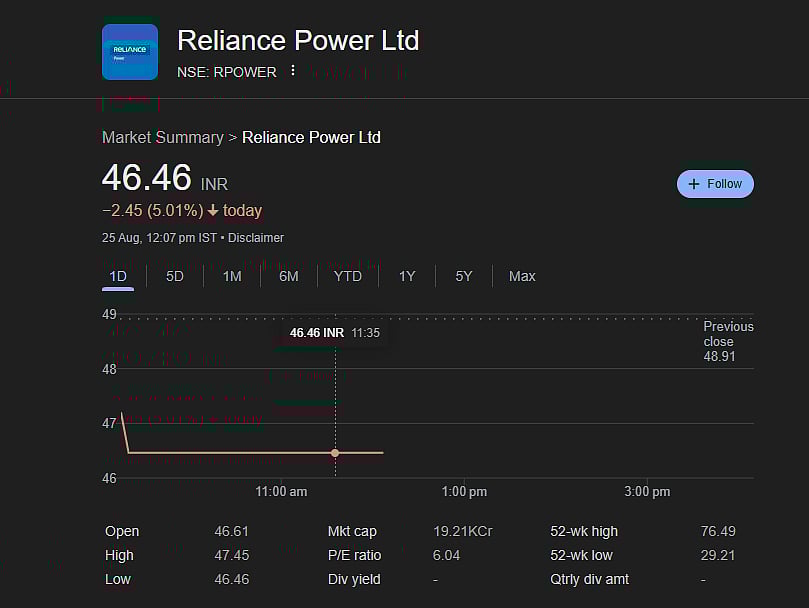Click the Qtrly div amt label
This screenshot has height=608, width=809.
[590, 580]
